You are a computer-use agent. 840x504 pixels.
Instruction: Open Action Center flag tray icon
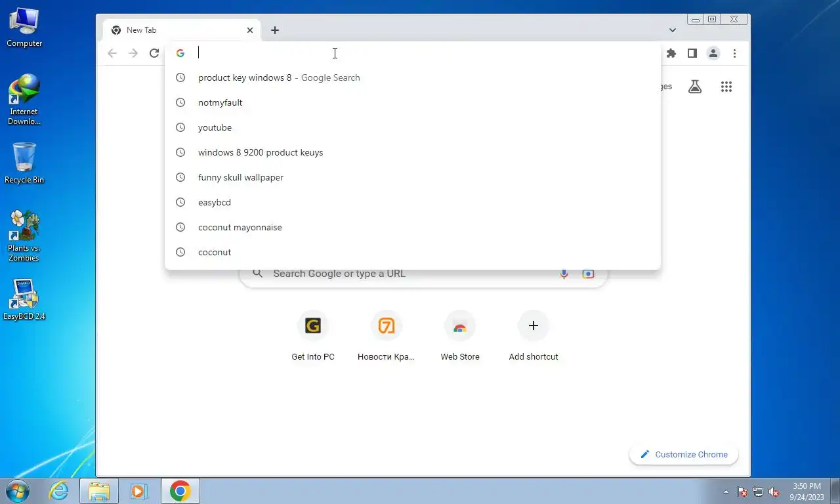coord(742,492)
